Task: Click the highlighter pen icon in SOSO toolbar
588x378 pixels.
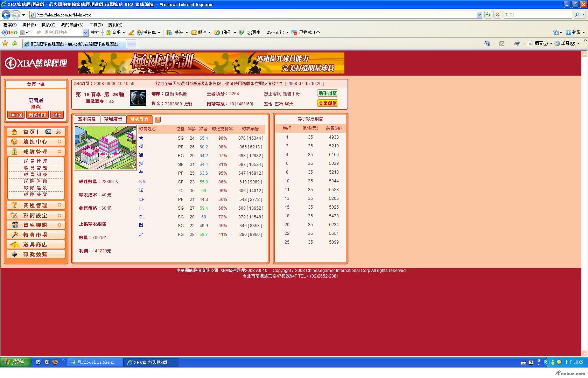Action: pyautogui.click(x=131, y=33)
